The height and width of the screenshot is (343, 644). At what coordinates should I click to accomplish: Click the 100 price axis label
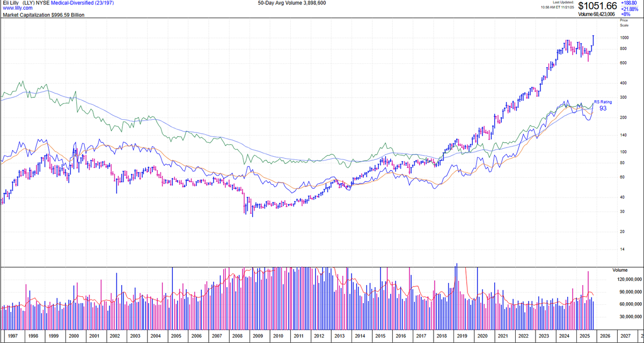[623, 152]
